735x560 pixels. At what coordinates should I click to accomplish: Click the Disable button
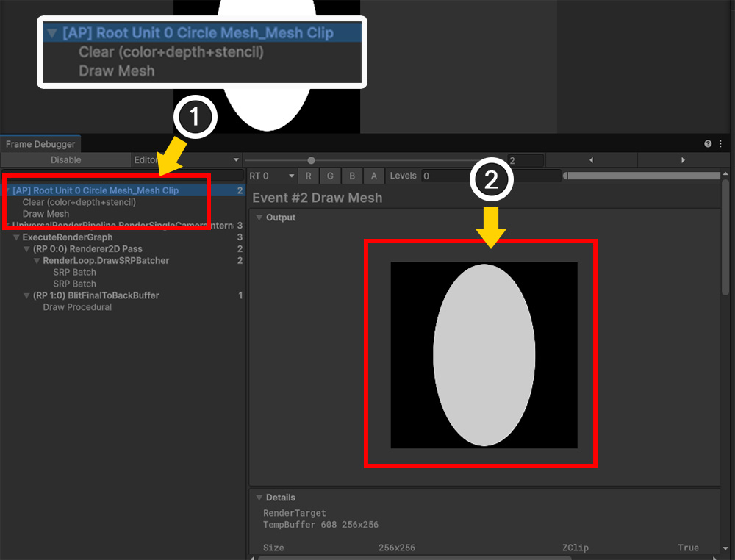pos(65,160)
